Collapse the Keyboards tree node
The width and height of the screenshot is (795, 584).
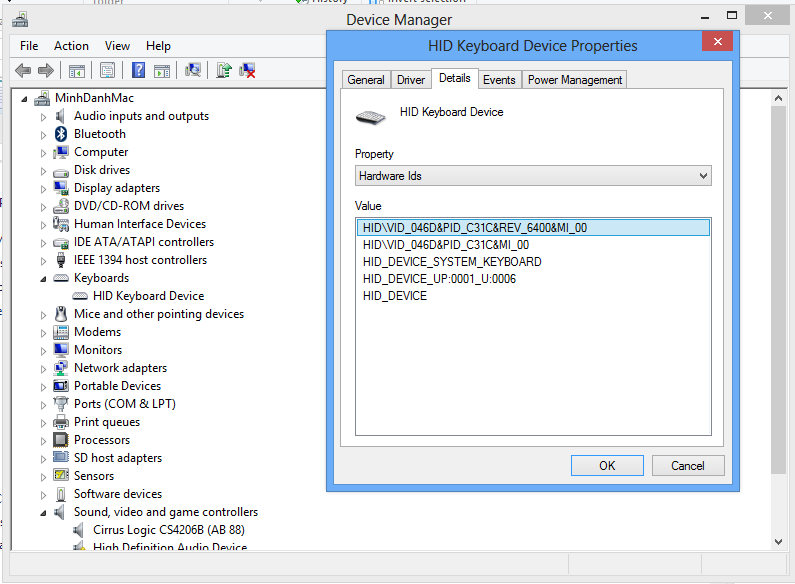43,279
